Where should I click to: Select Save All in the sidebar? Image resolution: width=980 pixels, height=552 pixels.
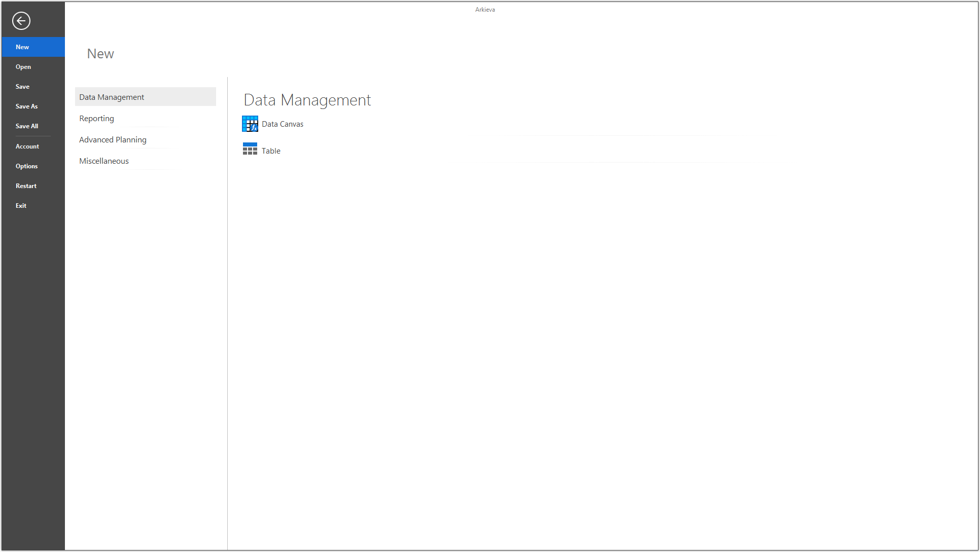click(33, 126)
